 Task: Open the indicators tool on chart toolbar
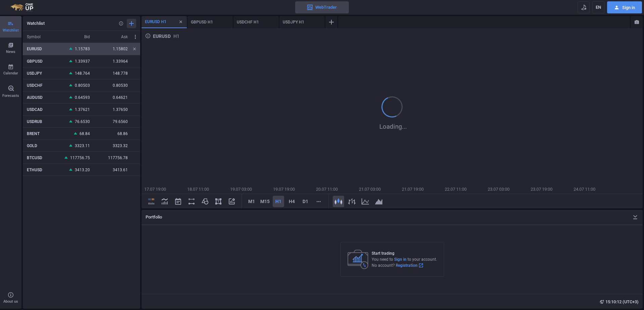pyautogui.click(x=164, y=201)
